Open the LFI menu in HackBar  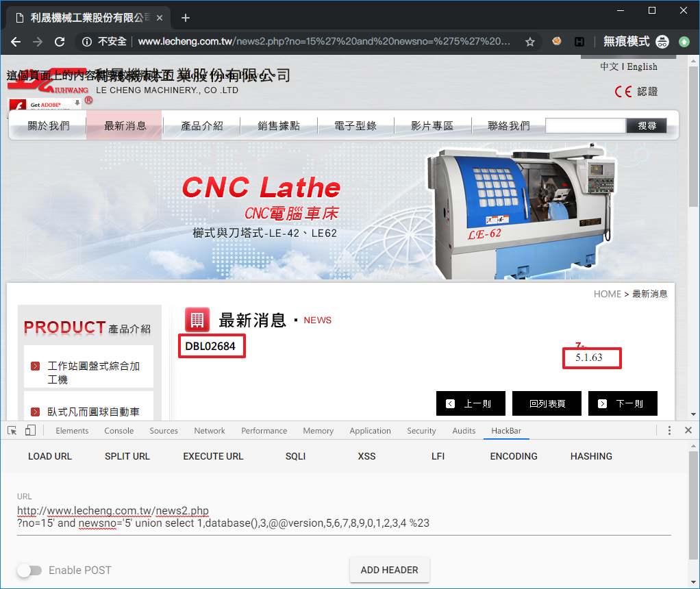(x=438, y=456)
